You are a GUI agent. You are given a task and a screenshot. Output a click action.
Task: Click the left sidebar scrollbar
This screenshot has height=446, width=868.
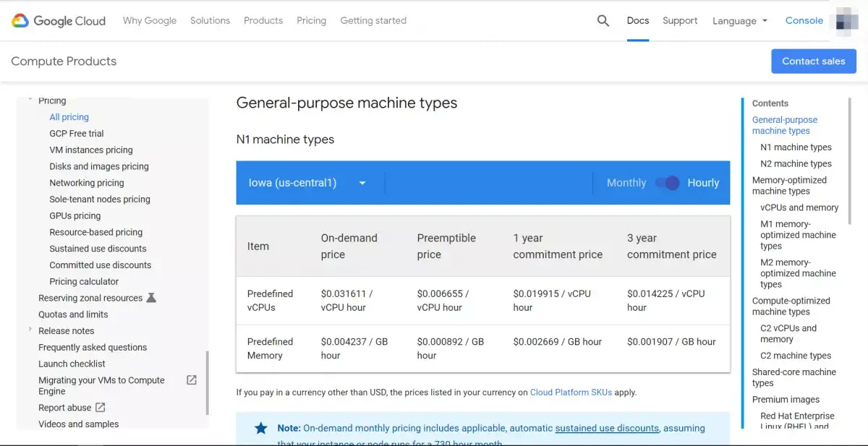[208, 383]
